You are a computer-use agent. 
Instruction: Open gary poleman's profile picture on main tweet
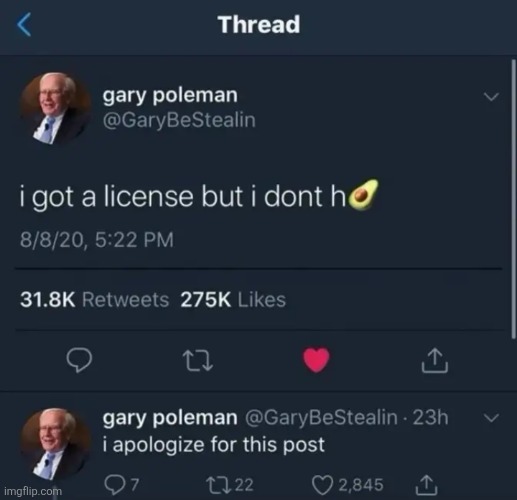[x=55, y=109]
